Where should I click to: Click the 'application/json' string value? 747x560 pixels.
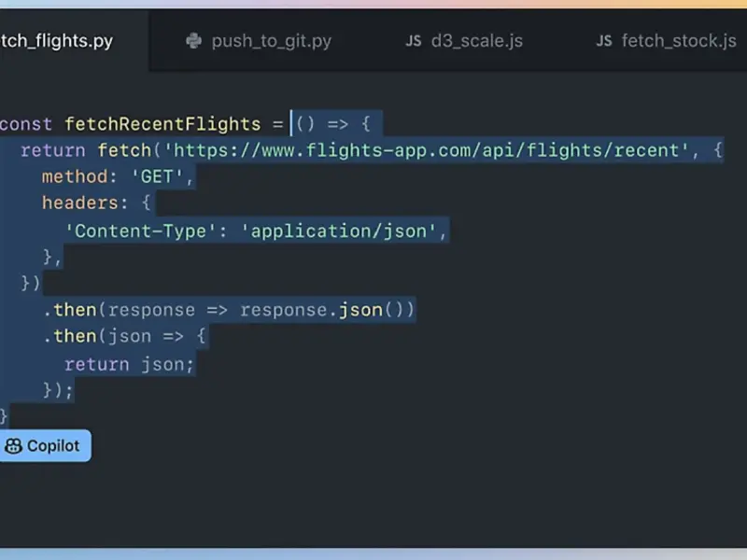[338, 231]
